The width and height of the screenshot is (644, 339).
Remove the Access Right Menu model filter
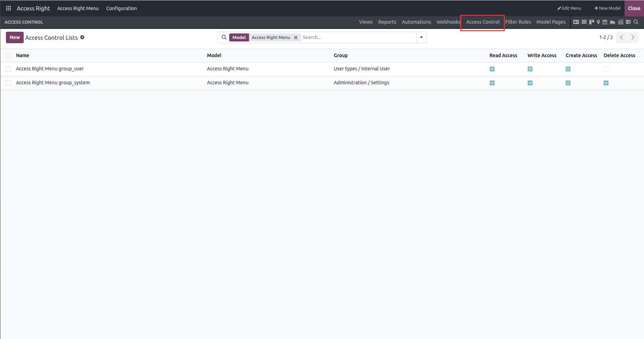pos(296,38)
